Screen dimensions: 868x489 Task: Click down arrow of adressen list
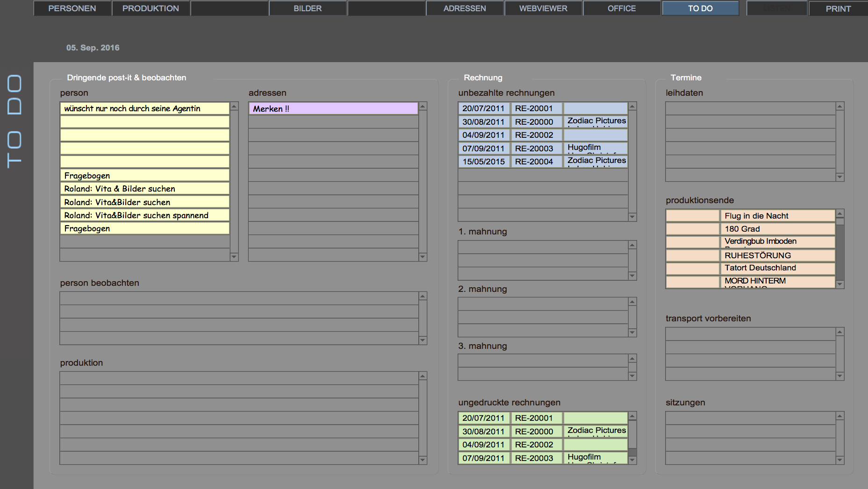click(x=423, y=257)
